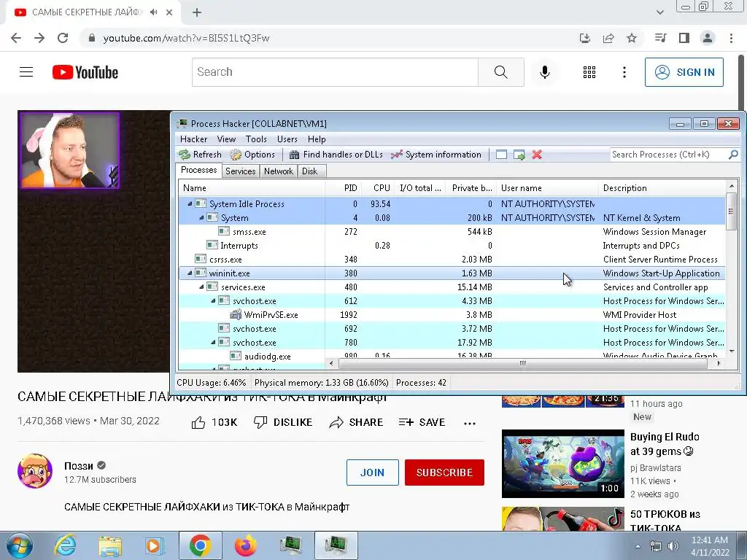This screenshot has width=747, height=560.
Task: Click the horizontal scrollbar right arrow in process list
Action: [x=719, y=363]
